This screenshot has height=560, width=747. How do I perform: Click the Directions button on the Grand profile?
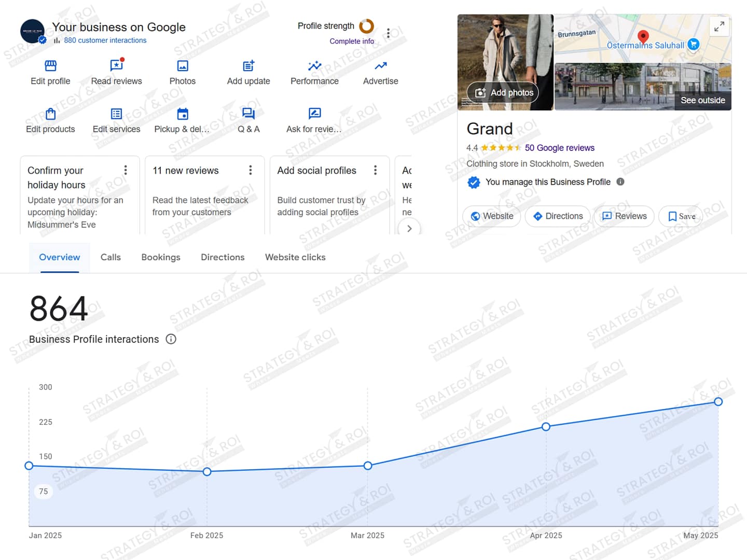point(558,216)
